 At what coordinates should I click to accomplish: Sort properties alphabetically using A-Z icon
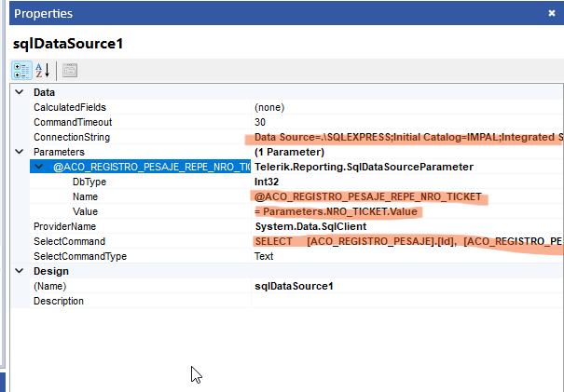(x=43, y=70)
